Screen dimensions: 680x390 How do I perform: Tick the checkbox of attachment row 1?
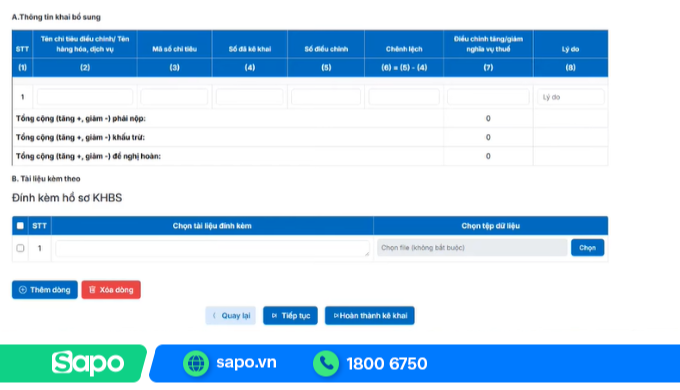(x=20, y=248)
